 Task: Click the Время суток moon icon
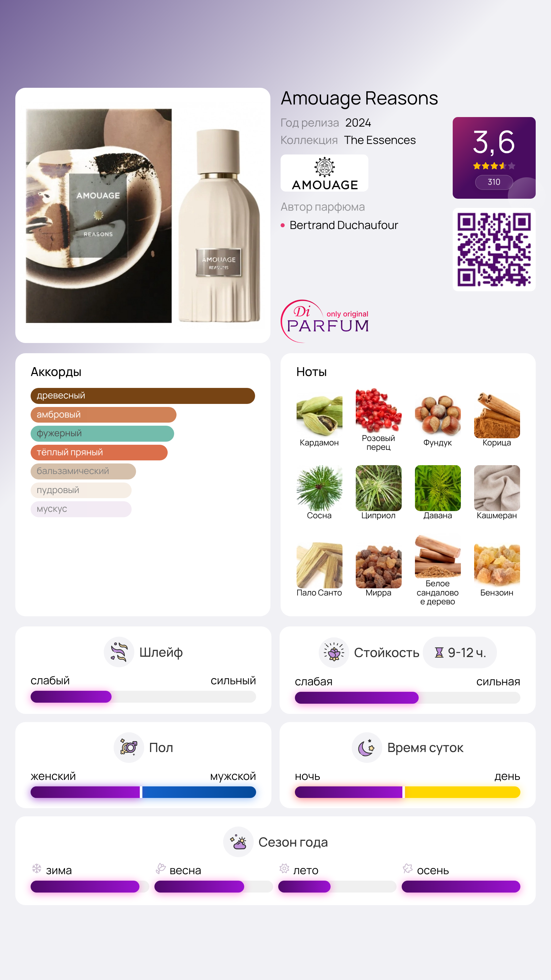click(367, 748)
